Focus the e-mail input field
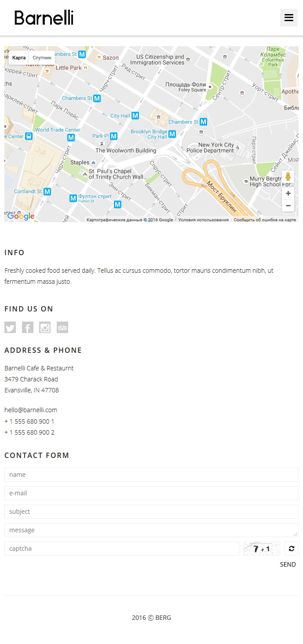 click(151, 493)
